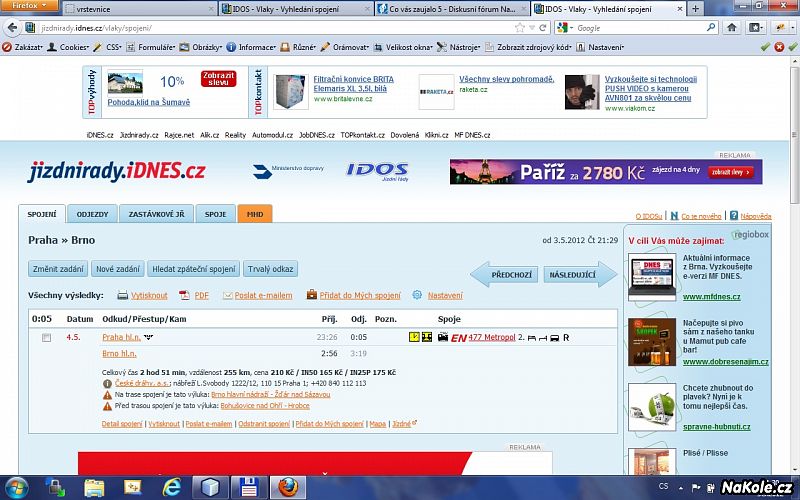The width and height of the screenshot is (800, 500).
Task: Click the Vytisknout printer icon
Action: coord(122,295)
